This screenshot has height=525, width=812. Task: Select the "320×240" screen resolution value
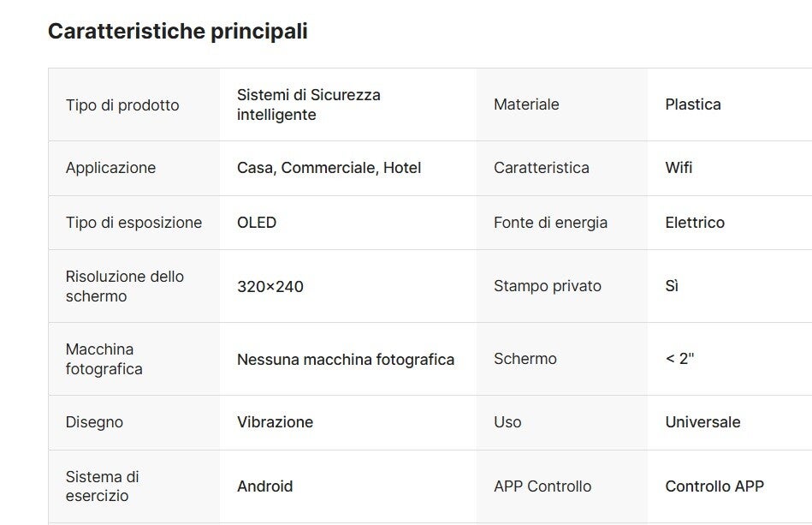pos(270,286)
